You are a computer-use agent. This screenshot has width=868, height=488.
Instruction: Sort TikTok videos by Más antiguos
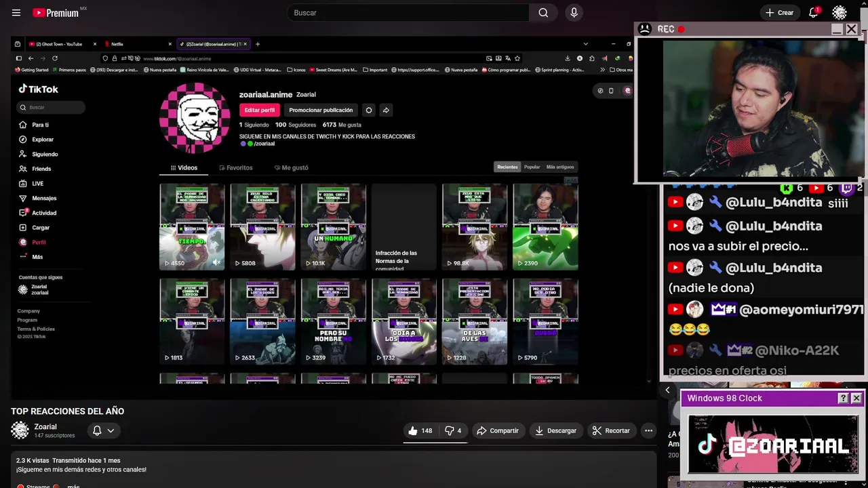coord(560,167)
